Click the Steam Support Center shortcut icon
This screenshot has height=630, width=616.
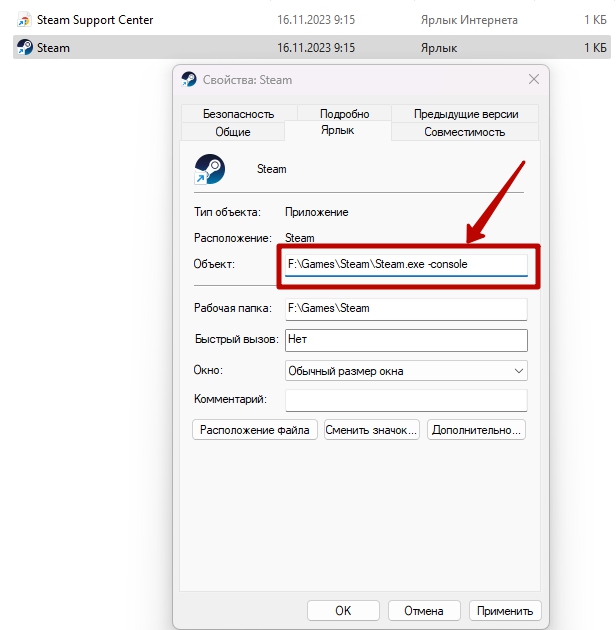[x=24, y=20]
